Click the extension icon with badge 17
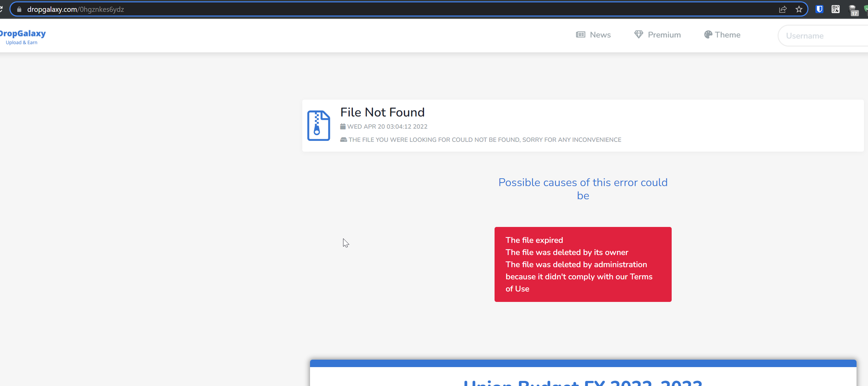Screen dimensions: 868x386 coord(854,10)
